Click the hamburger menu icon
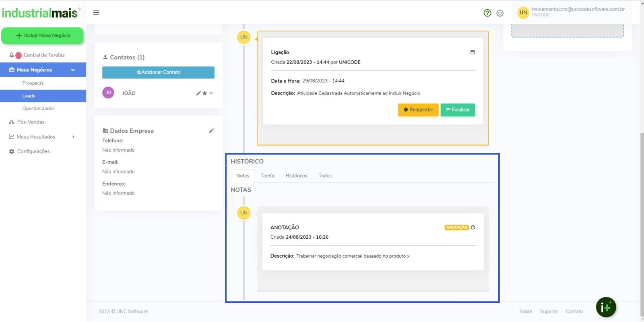644x322 pixels. pyautogui.click(x=96, y=12)
